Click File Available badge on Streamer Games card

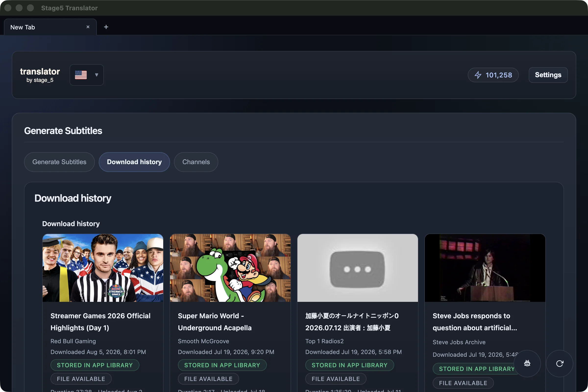pos(81,379)
